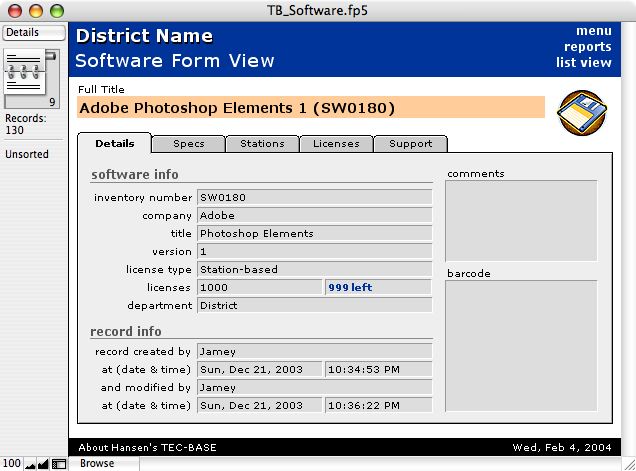Image resolution: width=636 pixels, height=471 pixels.
Task: Click the department field District
Action: click(x=314, y=305)
